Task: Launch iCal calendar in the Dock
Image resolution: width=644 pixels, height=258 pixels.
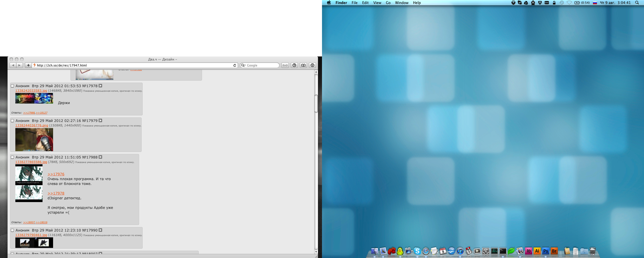Action: pyautogui.click(x=443, y=251)
